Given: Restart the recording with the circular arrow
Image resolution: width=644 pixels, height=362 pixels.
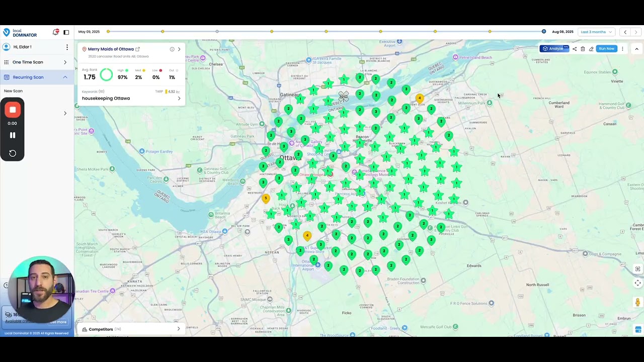Looking at the screenshot, I should point(13,153).
